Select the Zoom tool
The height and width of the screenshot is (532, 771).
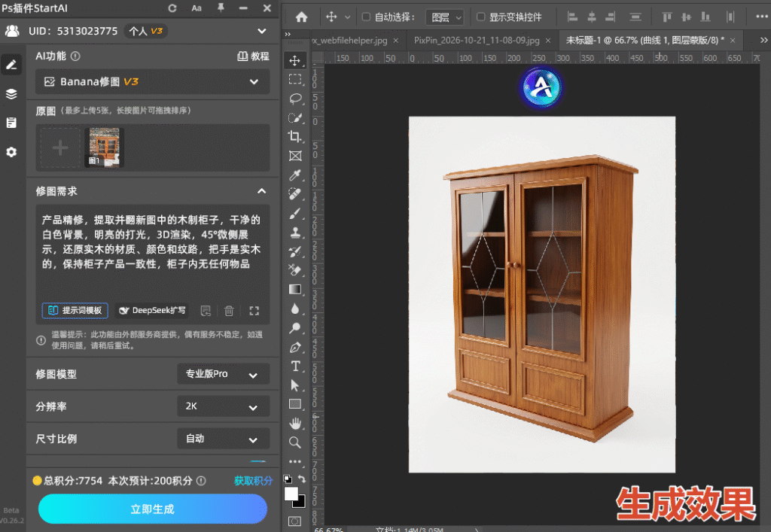[x=295, y=442]
